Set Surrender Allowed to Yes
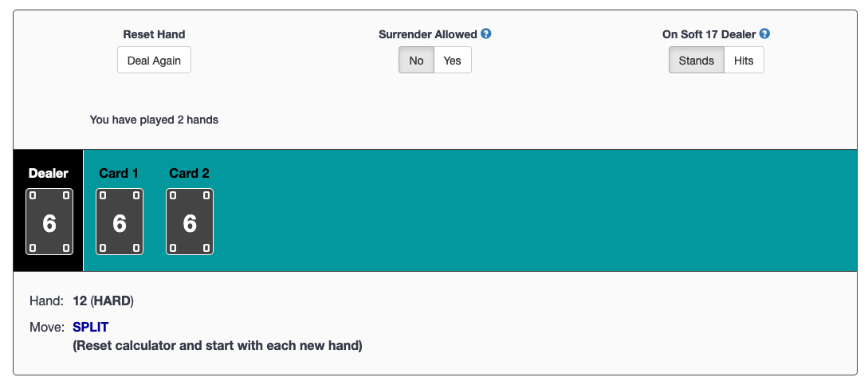 tap(452, 61)
